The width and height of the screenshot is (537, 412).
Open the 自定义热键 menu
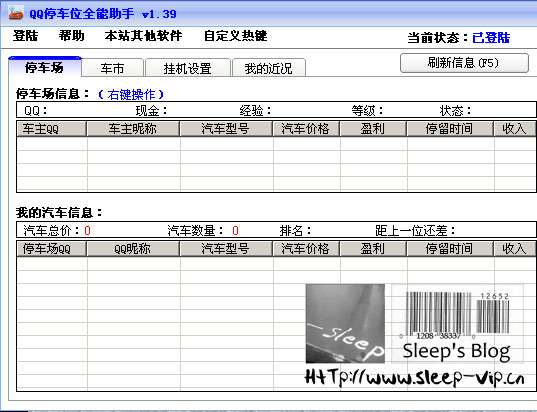tap(235, 36)
